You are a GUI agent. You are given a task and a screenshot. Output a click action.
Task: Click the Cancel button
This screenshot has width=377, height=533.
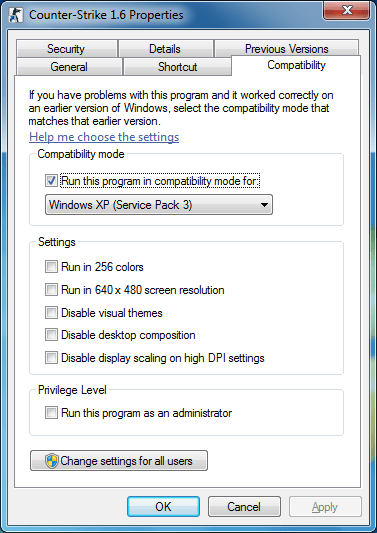[244, 507]
